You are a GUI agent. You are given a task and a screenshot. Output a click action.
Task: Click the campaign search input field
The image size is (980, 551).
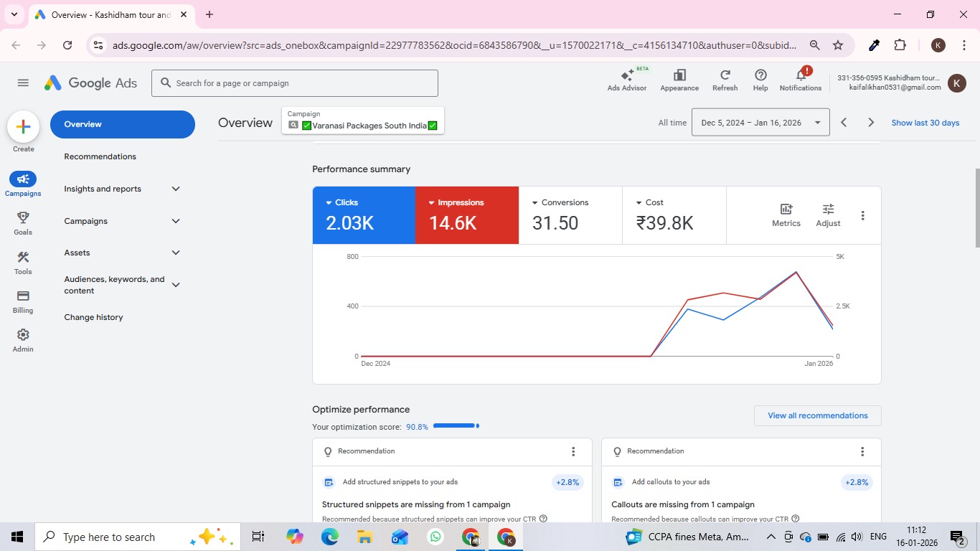294,83
